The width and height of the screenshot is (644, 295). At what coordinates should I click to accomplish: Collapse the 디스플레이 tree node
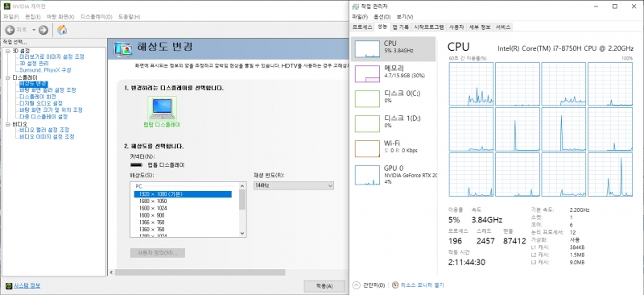click(x=8, y=77)
